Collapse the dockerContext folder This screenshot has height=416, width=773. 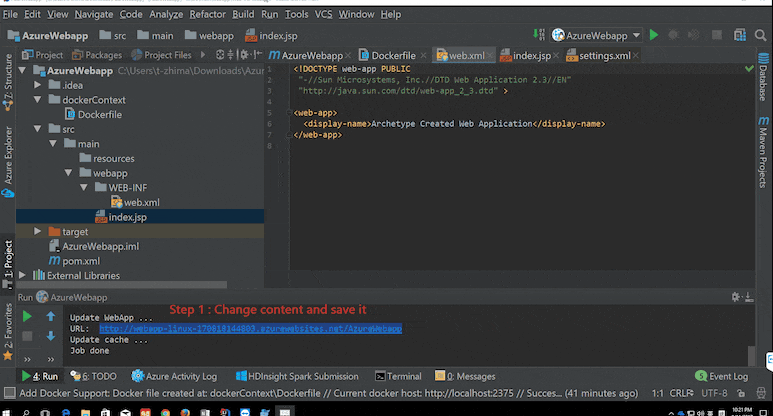[37, 100]
